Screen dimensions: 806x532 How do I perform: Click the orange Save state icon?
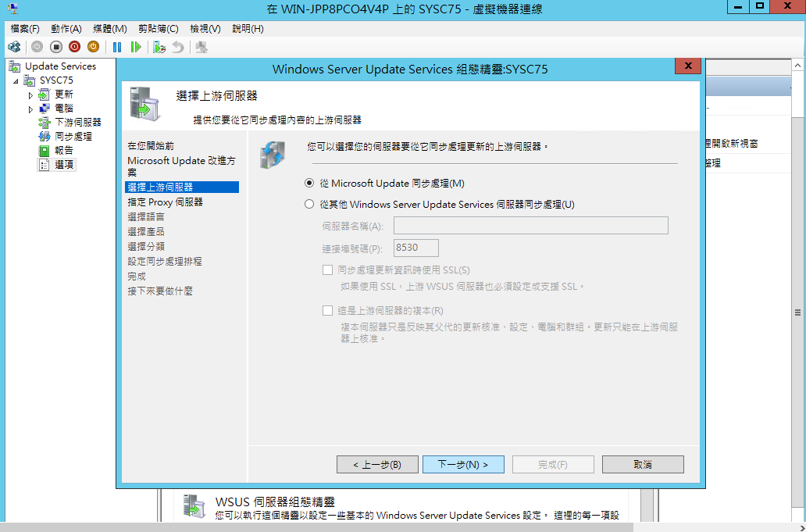pos(93,48)
